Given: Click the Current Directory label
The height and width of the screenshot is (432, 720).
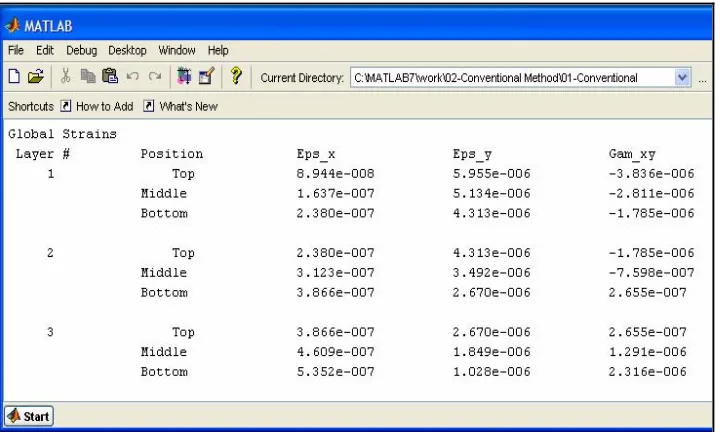Looking at the screenshot, I should [302, 78].
